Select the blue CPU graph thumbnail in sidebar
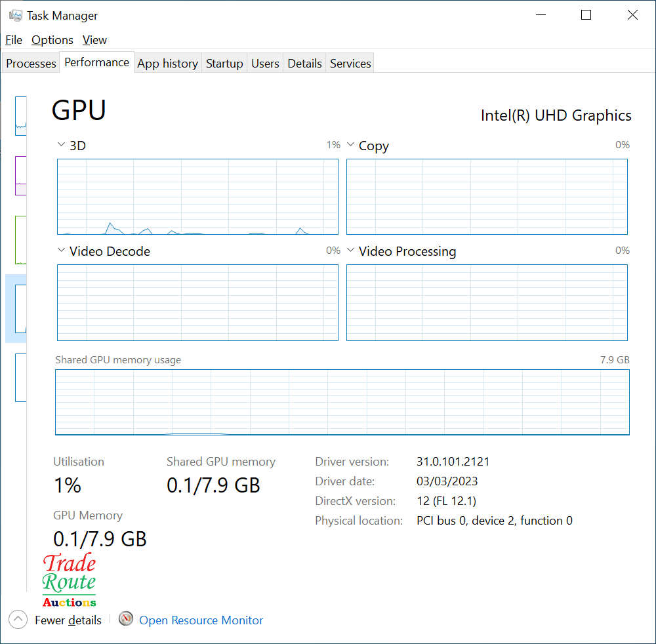The image size is (656, 644). [x=21, y=116]
